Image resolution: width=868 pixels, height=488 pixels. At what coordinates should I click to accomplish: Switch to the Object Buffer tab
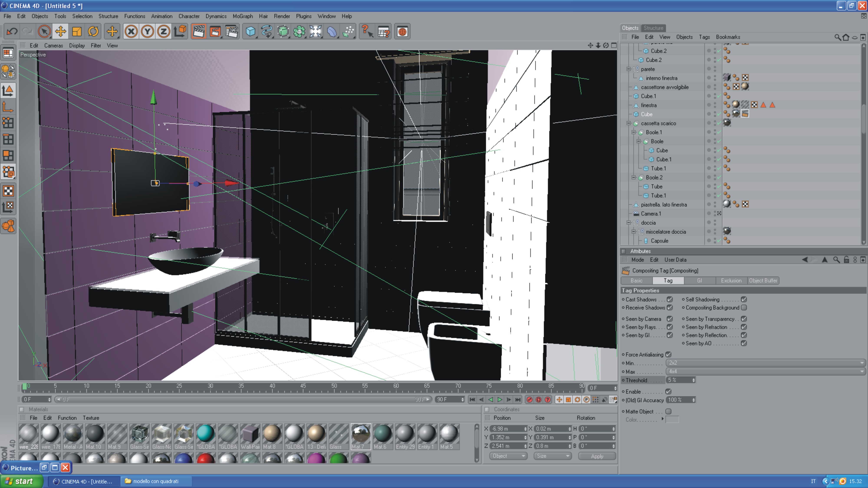tap(763, 281)
